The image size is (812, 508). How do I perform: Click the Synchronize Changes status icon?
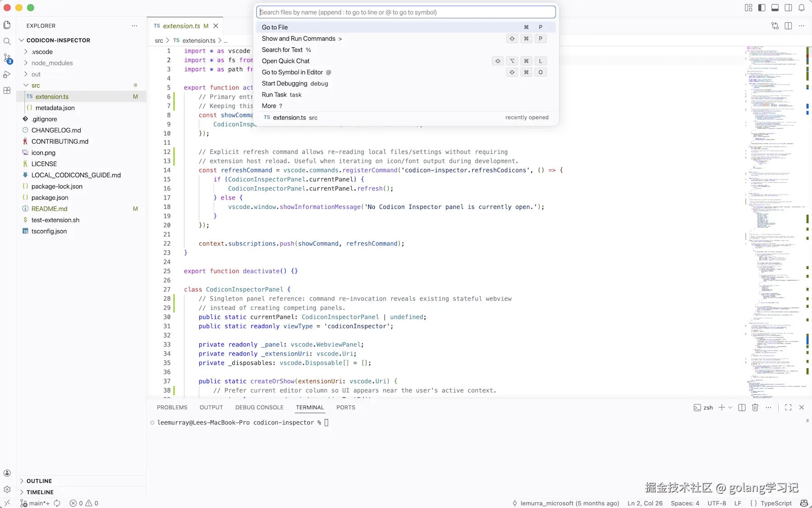(x=57, y=503)
